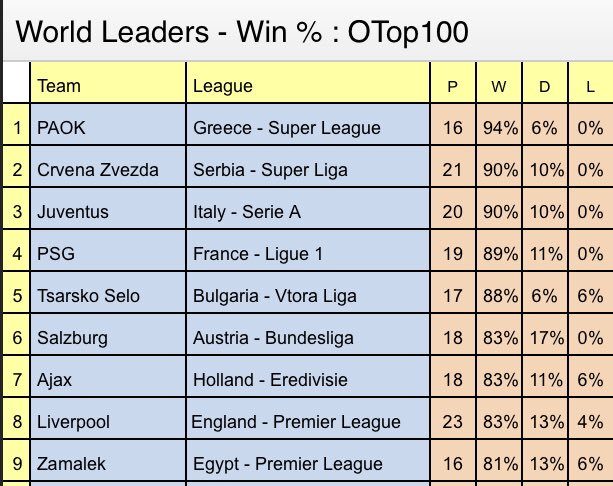Click the D (draws) column header
This screenshot has height=486, width=613.
click(544, 86)
